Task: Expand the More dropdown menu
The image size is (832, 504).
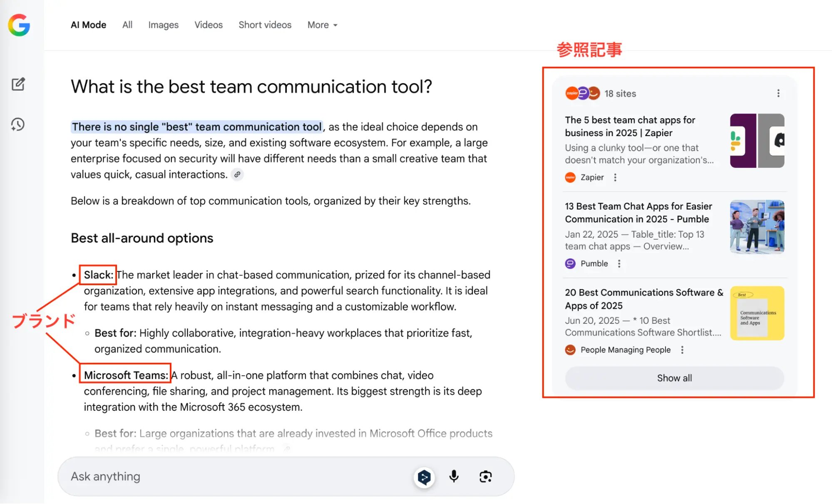Action: pyautogui.click(x=323, y=25)
